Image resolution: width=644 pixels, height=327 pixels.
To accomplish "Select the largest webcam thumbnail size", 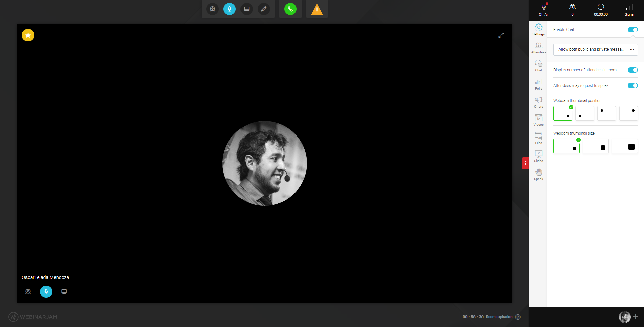I will [625, 146].
